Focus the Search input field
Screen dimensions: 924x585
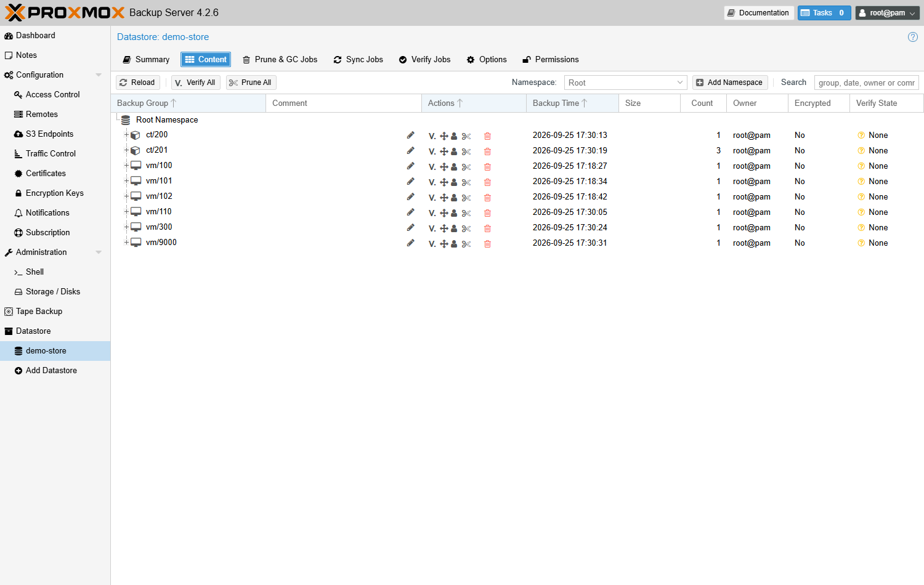[866, 83]
